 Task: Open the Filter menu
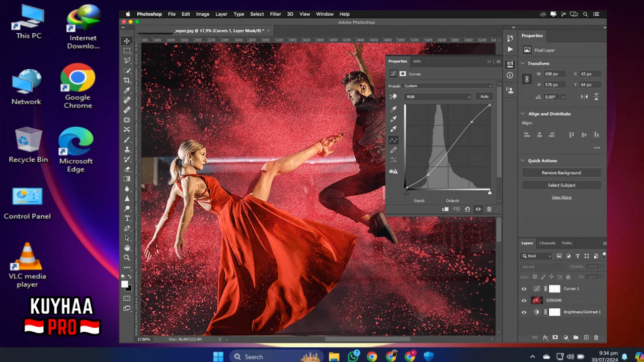(x=275, y=14)
